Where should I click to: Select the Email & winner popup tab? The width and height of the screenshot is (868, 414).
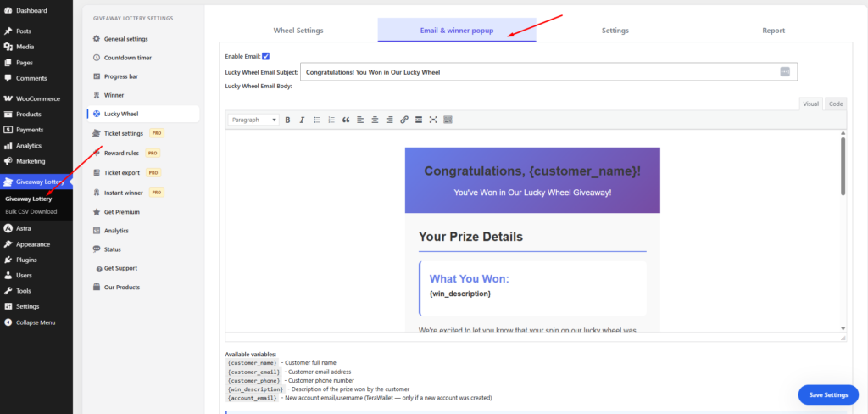[x=457, y=31]
